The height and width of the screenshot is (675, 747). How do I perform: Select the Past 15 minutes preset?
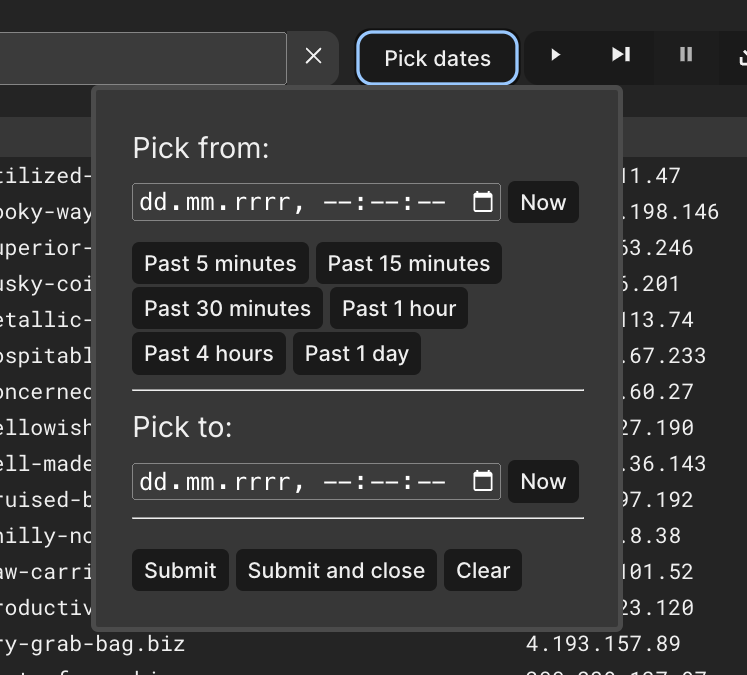coord(409,264)
